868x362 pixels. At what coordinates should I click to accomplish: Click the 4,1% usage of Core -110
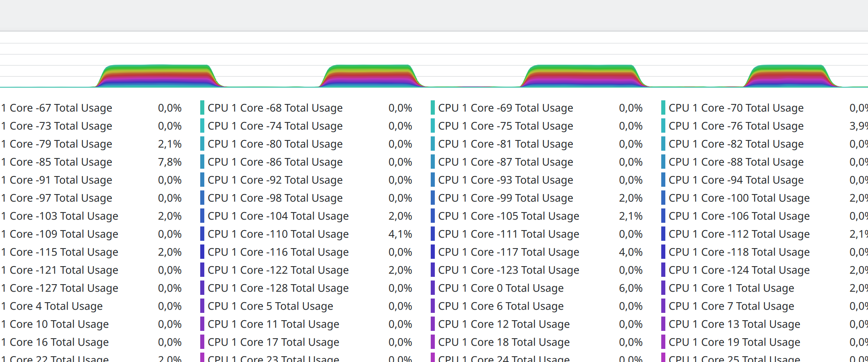click(x=400, y=234)
